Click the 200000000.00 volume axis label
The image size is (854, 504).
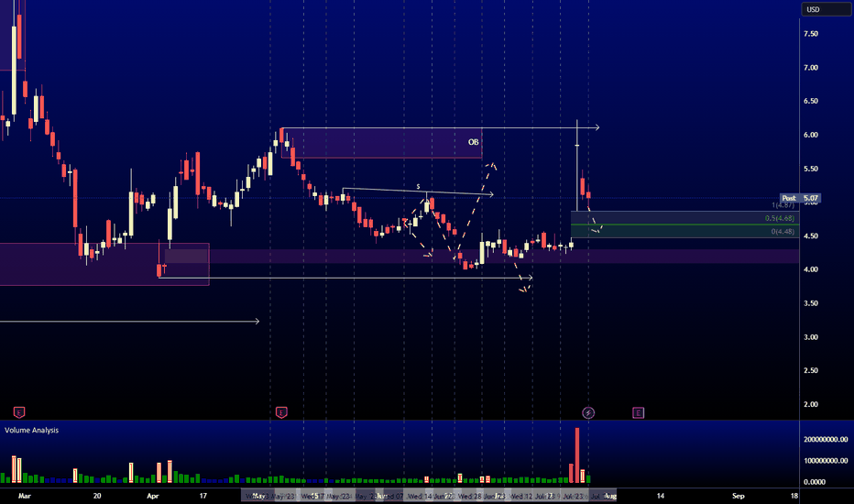(826, 439)
